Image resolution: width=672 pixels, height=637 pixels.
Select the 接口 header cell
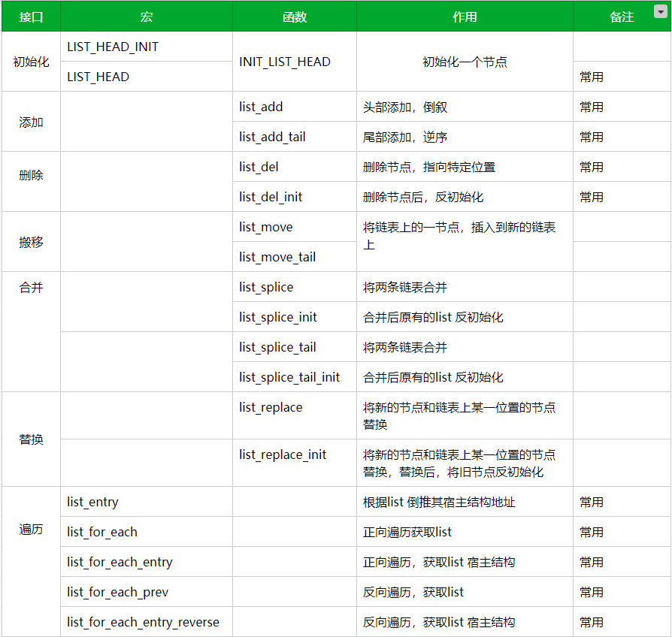click(x=31, y=17)
